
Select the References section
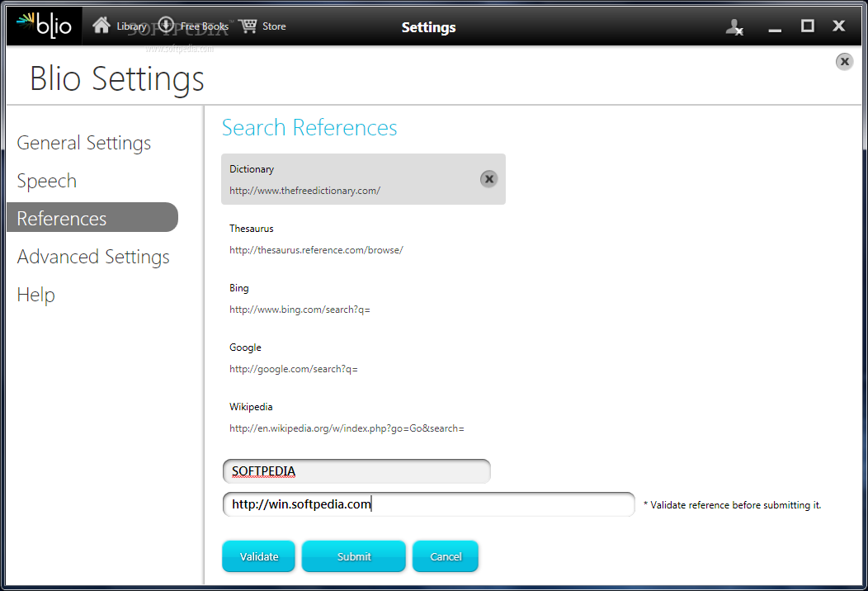[x=92, y=218]
